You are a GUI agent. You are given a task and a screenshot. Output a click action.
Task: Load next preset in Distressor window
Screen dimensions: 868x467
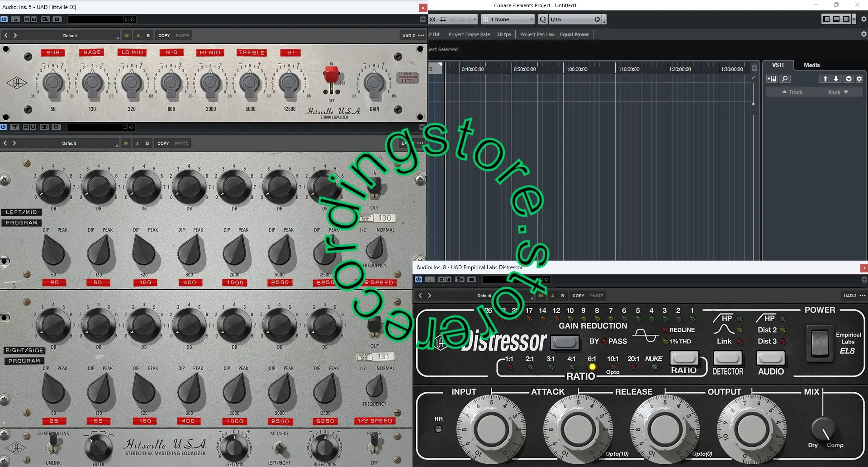[430, 295]
